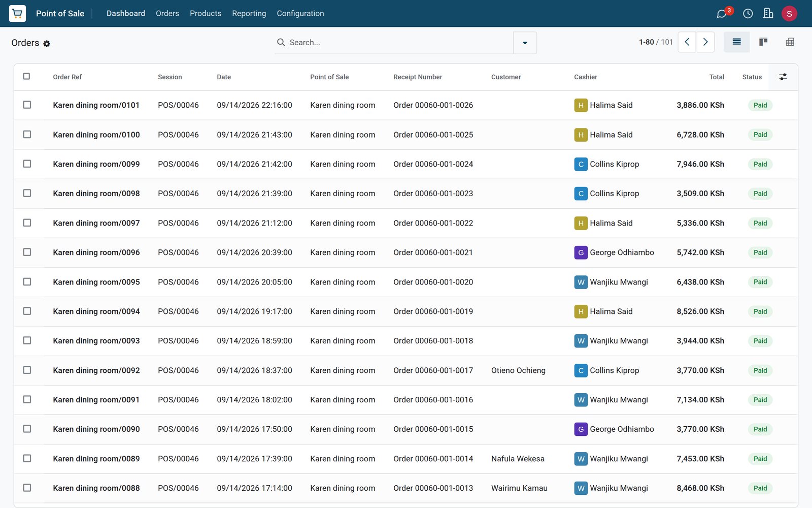This screenshot has height=508, width=812.
Task: Select the checkbox for Karen dining room/0100
Action: (27, 134)
